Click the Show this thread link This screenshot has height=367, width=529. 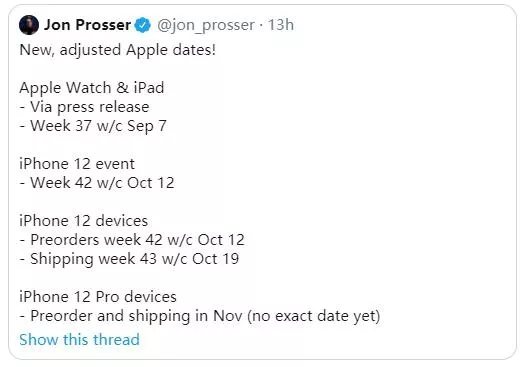80,339
